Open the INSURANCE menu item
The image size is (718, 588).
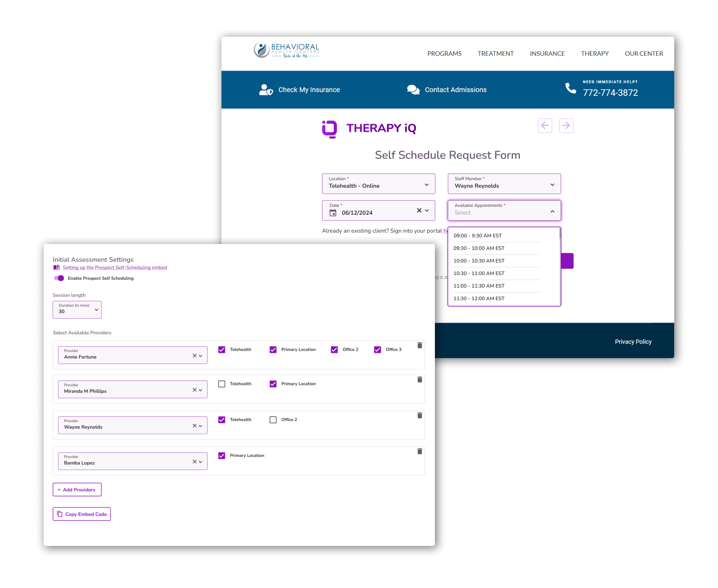point(547,54)
